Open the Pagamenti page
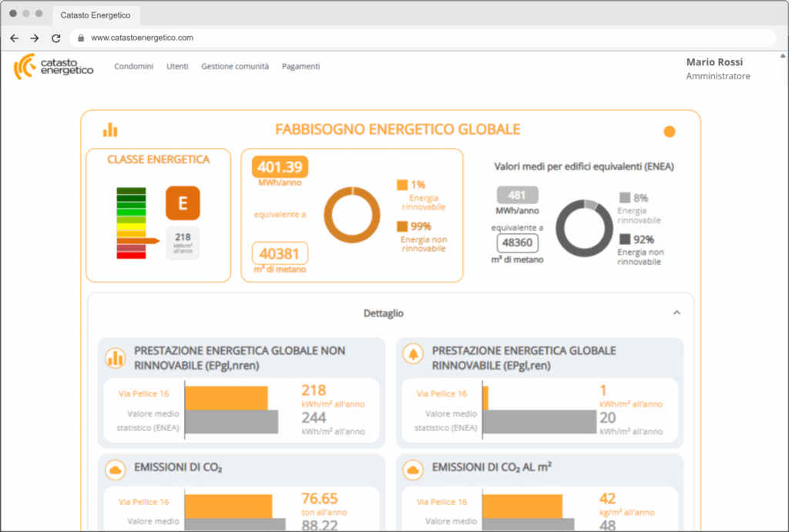Screen dimensions: 789x532 [x=300, y=67]
